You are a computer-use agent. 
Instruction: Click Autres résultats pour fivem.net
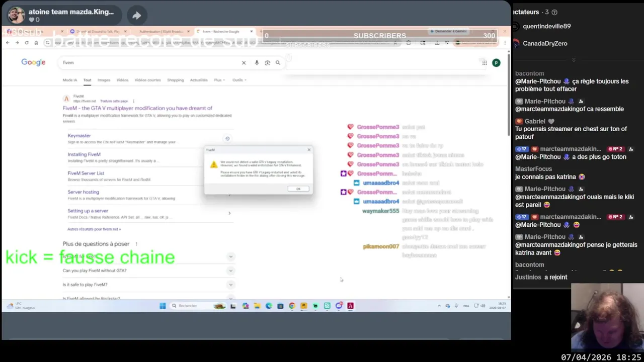(x=94, y=229)
